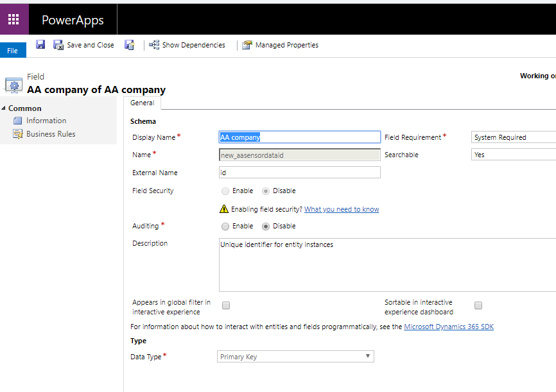Collapse the Common section triangle
Image resolution: width=556 pixels, height=392 pixels.
pos(4,108)
